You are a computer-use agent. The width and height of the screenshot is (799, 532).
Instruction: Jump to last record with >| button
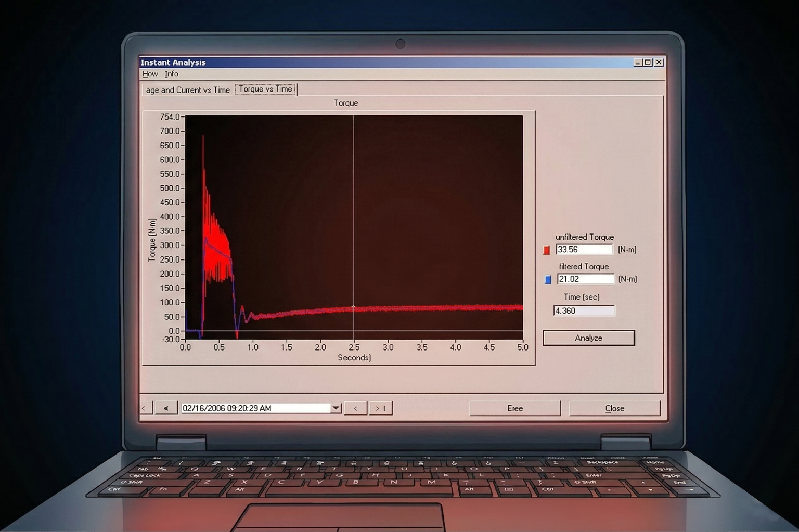(381, 408)
